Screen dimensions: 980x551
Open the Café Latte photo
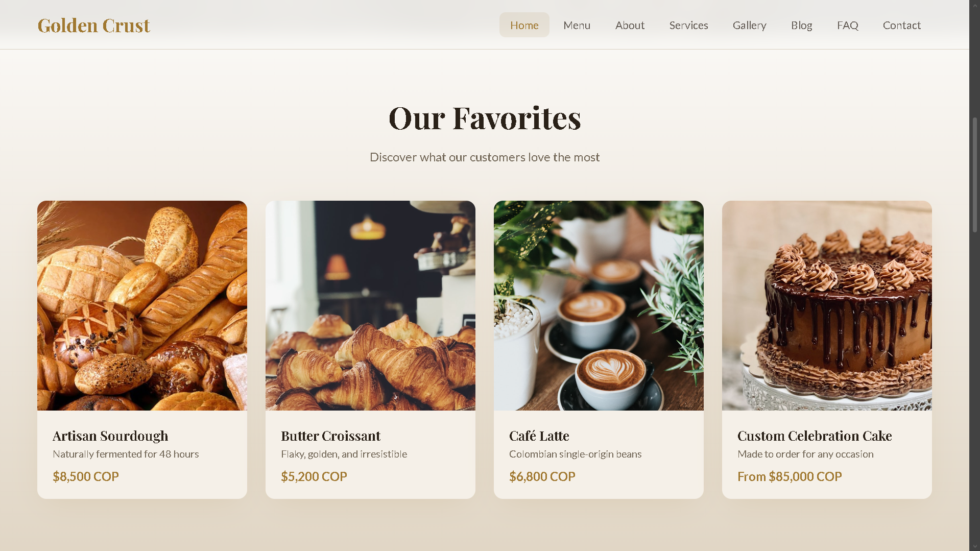599,305
